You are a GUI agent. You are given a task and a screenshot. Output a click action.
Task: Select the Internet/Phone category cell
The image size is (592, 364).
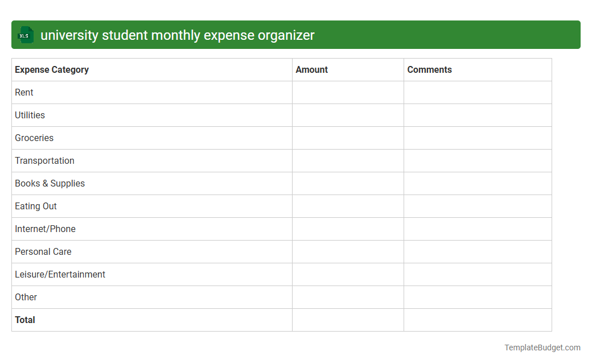click(x=45, y=229)
